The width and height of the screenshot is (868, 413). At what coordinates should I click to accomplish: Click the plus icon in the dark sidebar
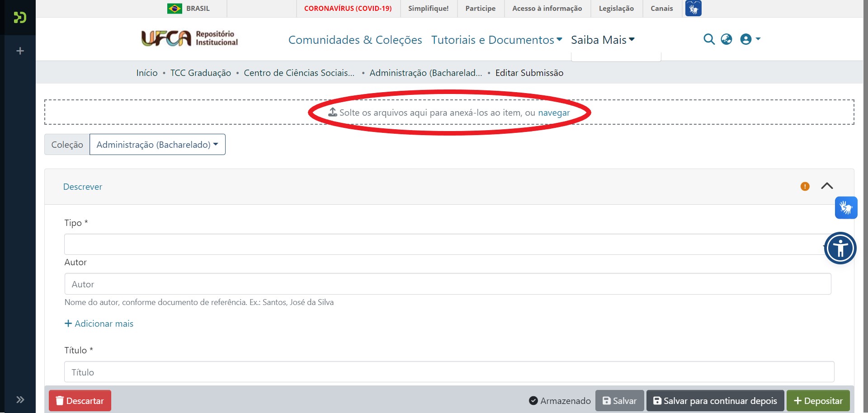[20, 51]
